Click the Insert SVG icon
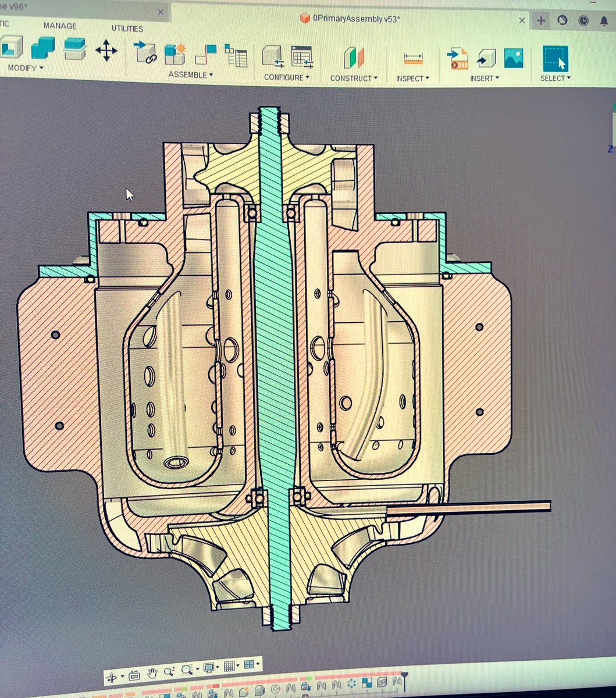Viewport: 616px width, 698px height. pos(457,59)
